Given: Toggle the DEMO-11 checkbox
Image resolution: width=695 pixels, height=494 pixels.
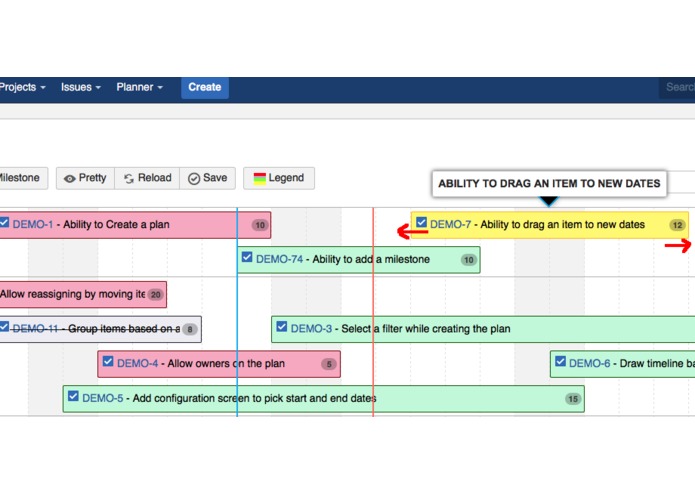Looking at the screenshot, I should [4, 327].
